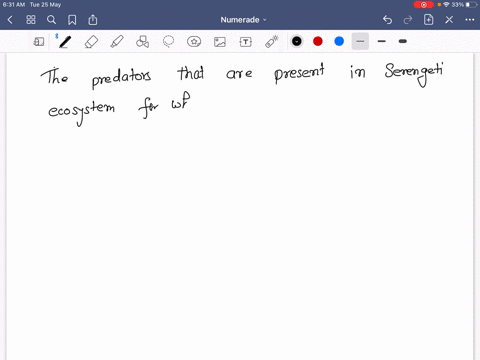Tap the handwritten word 'ecosystem'

(82, 112)
